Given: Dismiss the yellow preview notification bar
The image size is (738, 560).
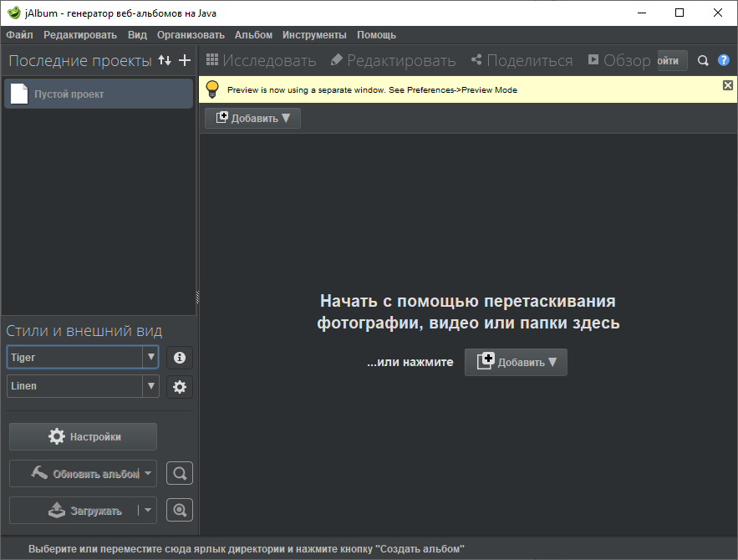Looking at the screenshot, I should [727, 85].
